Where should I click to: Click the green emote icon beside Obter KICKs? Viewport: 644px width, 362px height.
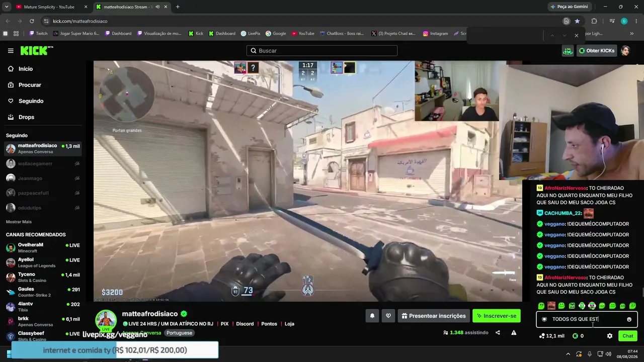[x=568, y=50]
